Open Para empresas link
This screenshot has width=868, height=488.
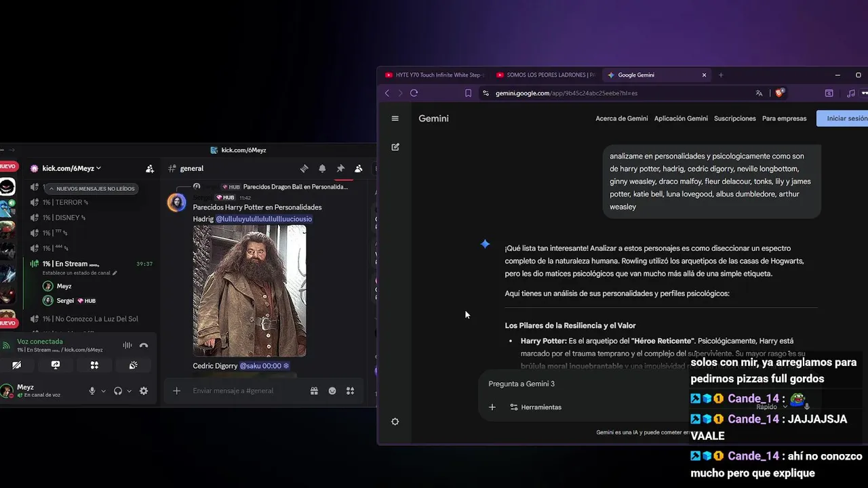coord(785,119)
